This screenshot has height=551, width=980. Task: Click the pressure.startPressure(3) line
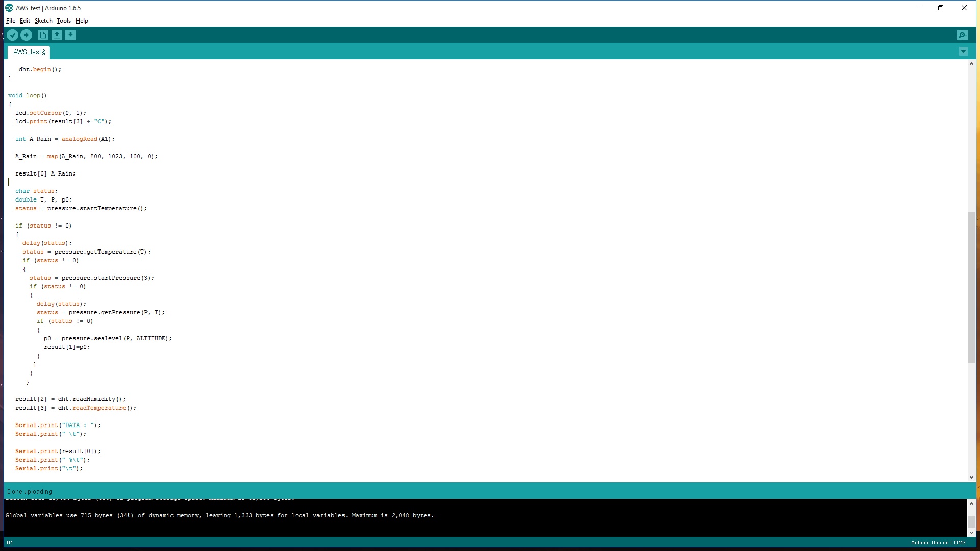click(x=92, y=278)
